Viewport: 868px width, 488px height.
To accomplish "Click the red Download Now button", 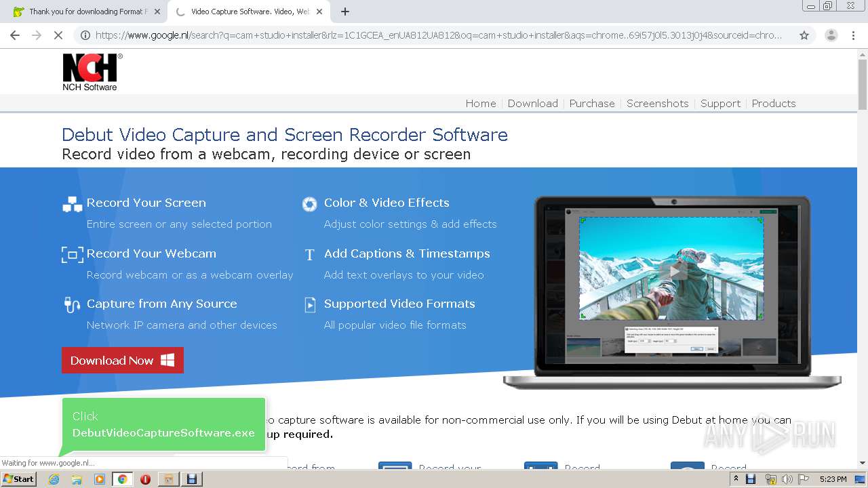I will pyautogui.click(x=123, y=361).
